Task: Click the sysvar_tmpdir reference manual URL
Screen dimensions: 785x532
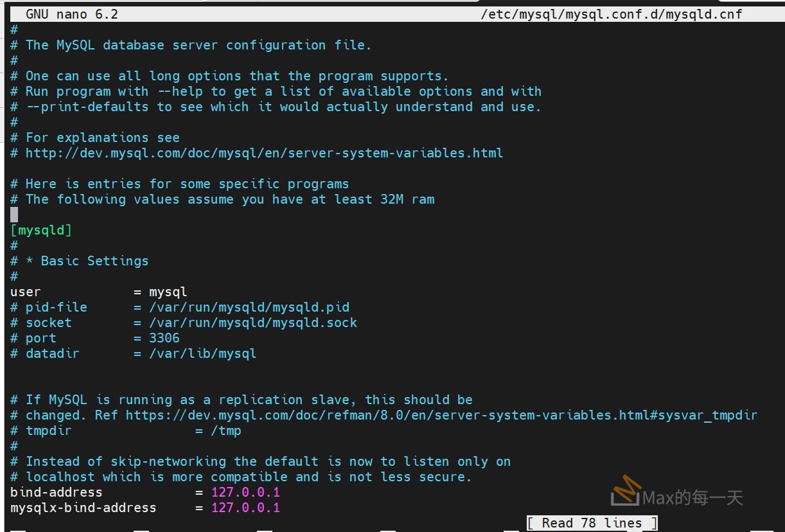Action: coord(441,415)
